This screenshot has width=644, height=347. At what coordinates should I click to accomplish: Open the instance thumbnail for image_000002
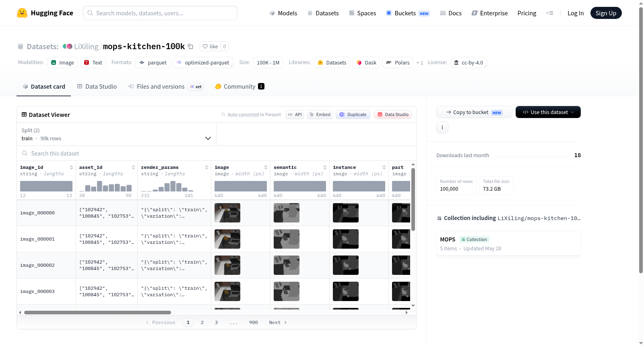[346, 265]
